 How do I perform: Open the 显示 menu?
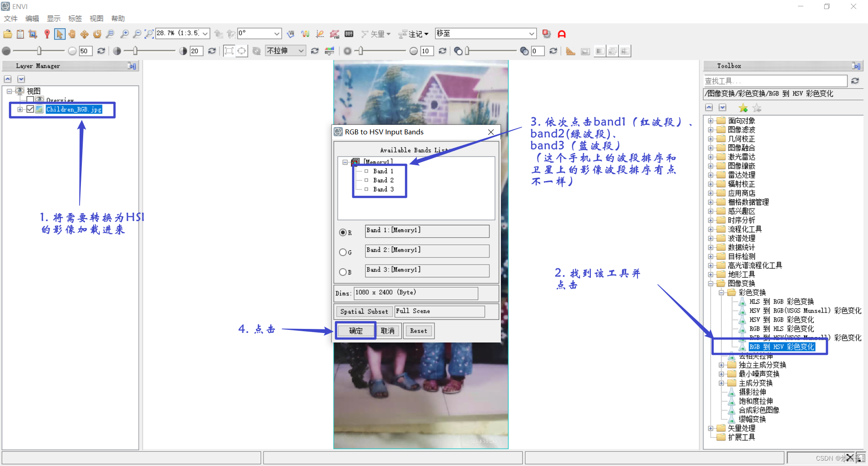point(54,19)
